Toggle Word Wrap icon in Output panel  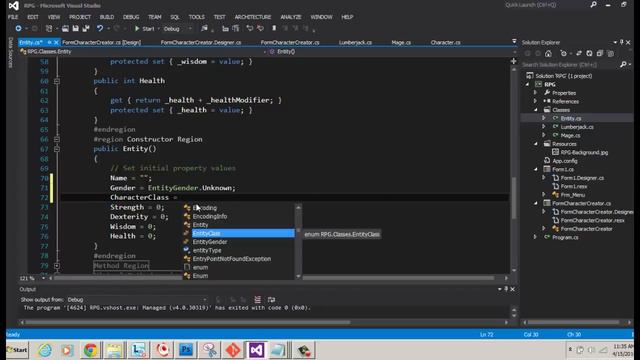(x=271, y=300)
